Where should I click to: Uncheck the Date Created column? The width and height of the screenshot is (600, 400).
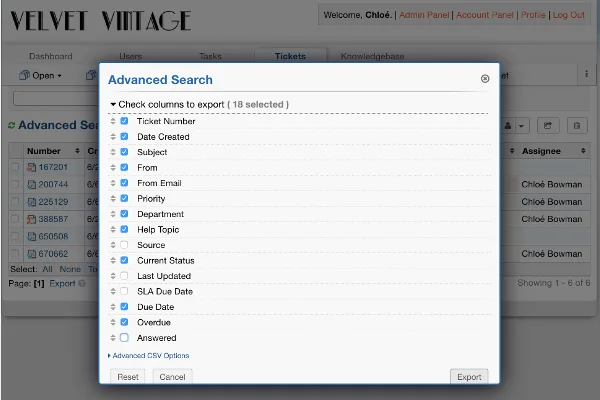coord(124,137)
